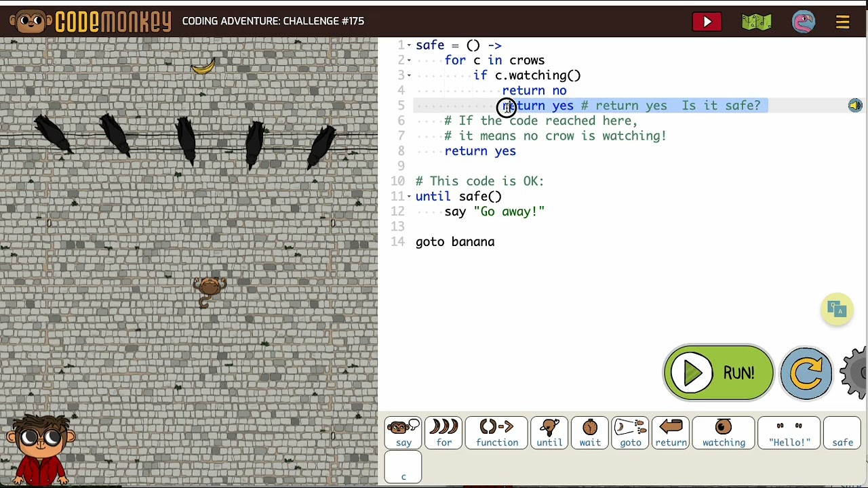Open the red video play icon
The width and height of the screenshot is (868, 488).
click(707, 22)
